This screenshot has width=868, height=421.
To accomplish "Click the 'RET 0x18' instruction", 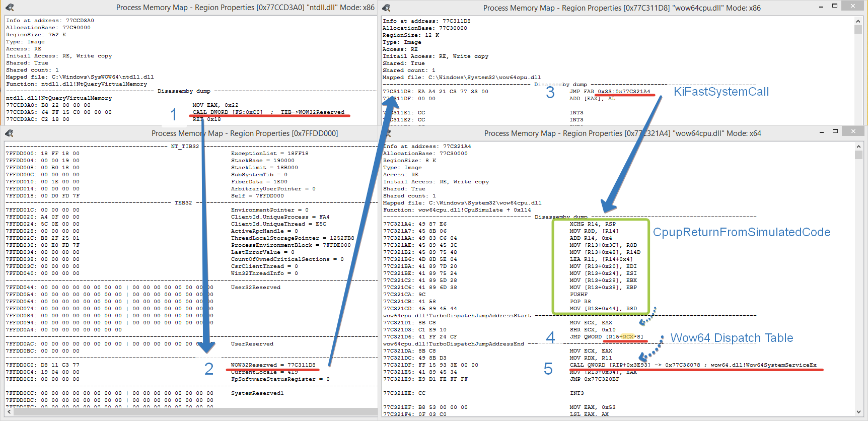I will [x=206, y=119].
